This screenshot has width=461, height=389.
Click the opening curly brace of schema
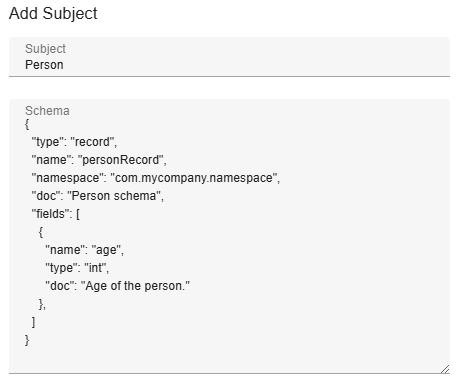click(27, 124)
